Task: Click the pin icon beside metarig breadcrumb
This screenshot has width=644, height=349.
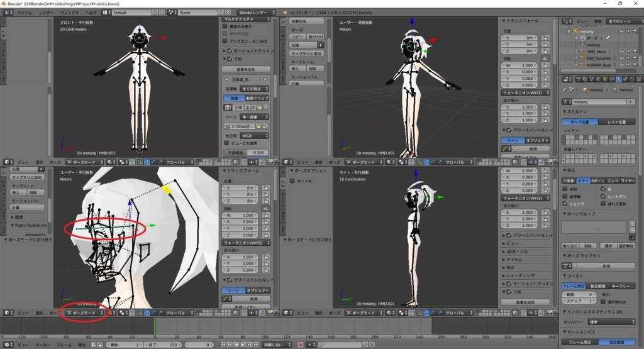Action: [x=565, y=89]
